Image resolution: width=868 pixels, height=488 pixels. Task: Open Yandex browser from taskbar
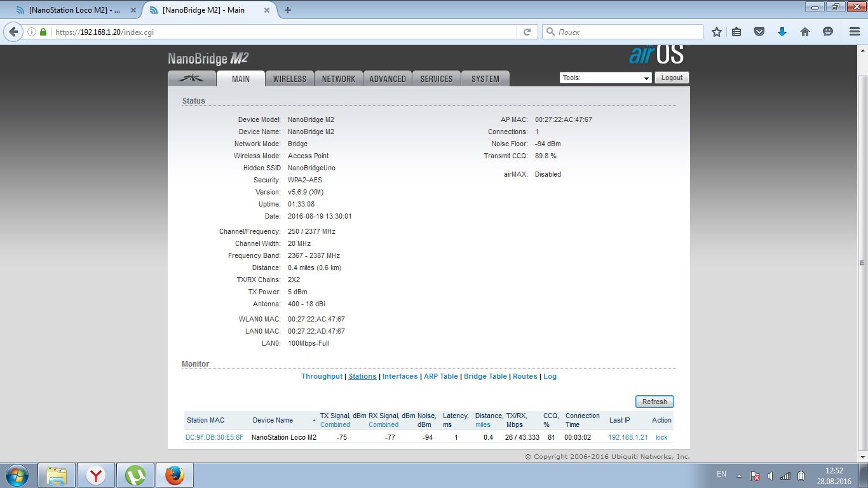(96, 475)
